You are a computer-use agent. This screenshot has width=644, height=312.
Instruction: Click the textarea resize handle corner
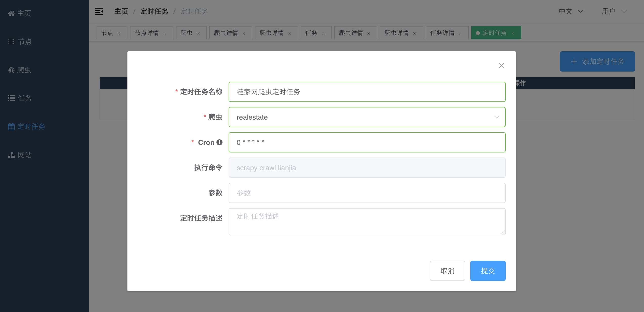(503, 233)
